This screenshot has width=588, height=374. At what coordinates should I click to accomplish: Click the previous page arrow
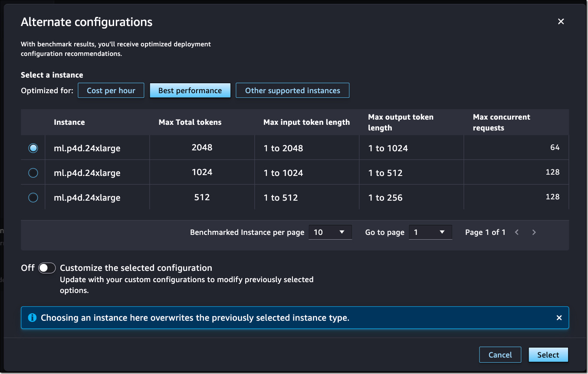(517, 232)
